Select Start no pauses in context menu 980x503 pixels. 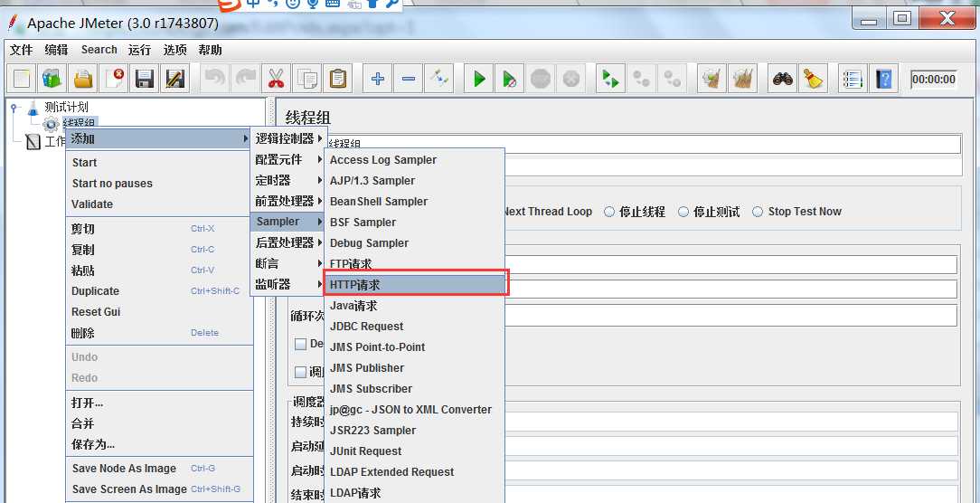[x=159, y=184]
